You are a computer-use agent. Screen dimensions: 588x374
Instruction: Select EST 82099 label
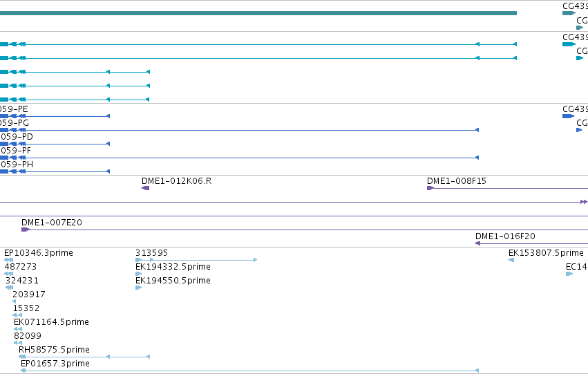click(28, 336)
